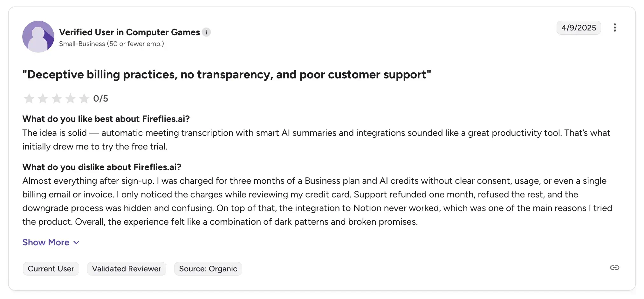The height and width of the screenshot is (299, 644).
Task: Select the Validated Reviewer tag
Action: pos(126,269)
